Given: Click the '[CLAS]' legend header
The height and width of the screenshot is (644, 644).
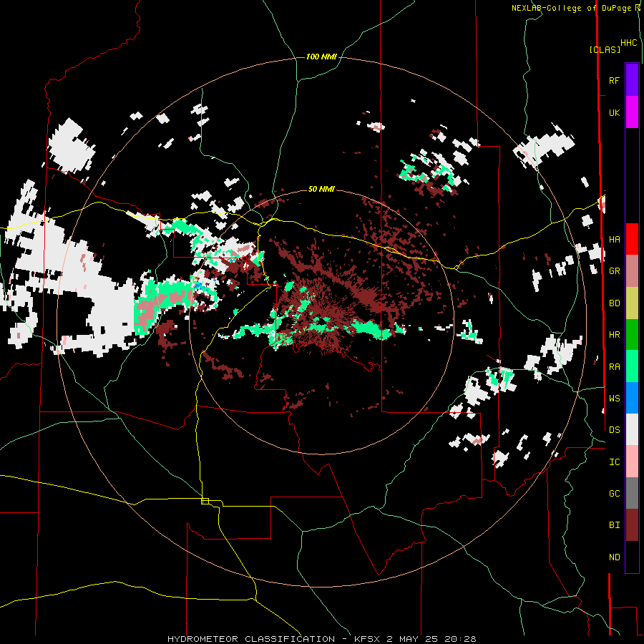Looking at the screenshot, I should pos(605,49).
